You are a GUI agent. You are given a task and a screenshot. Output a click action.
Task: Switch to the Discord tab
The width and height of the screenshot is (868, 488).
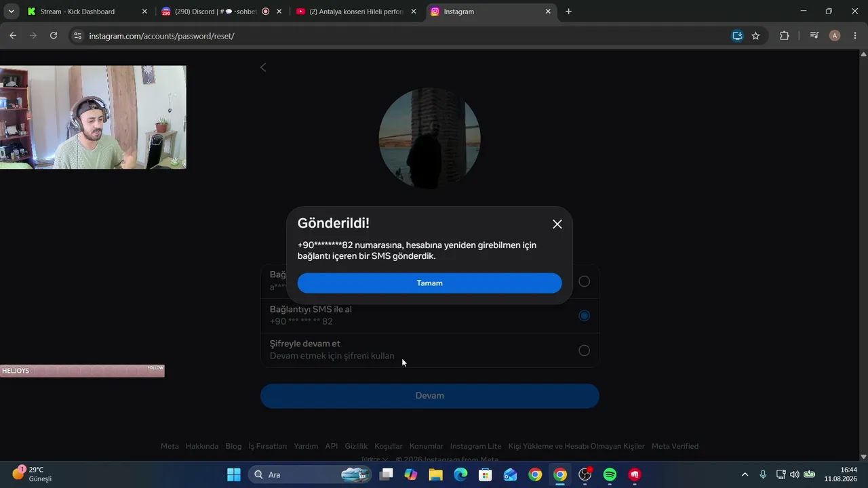point(222,12)
